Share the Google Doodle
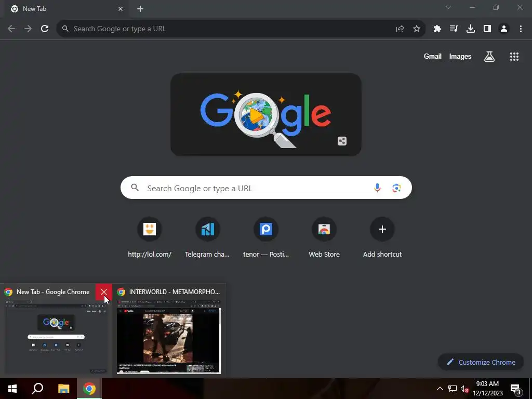This screenshot has height=399, width=532. (x=342, y=141)
